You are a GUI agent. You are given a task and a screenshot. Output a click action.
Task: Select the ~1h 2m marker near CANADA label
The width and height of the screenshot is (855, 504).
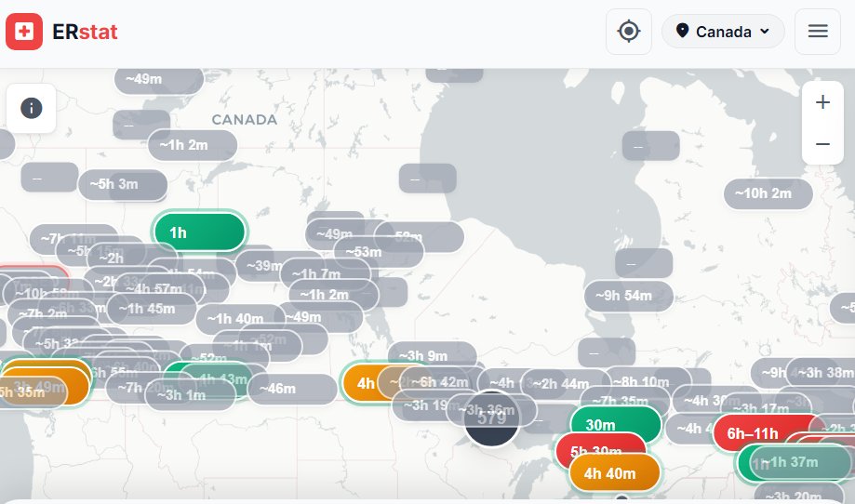pyautogui.click(x=192, y=145)
